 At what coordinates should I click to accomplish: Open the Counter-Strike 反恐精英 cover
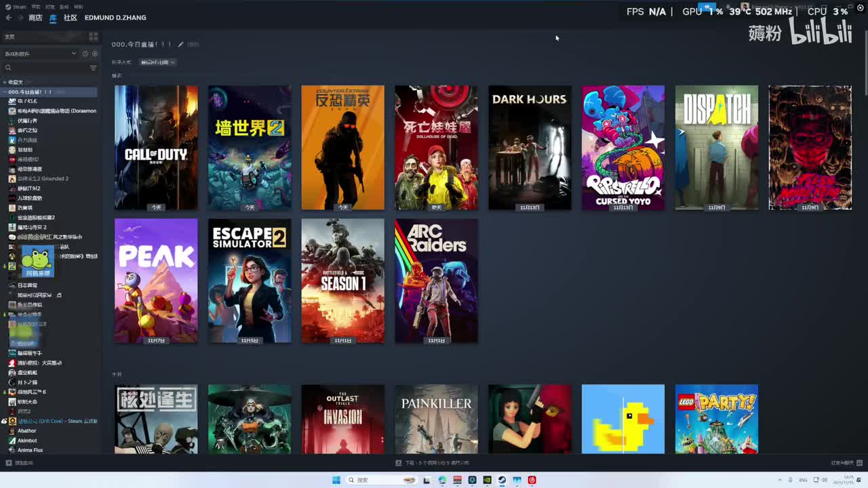pos(342,147)
